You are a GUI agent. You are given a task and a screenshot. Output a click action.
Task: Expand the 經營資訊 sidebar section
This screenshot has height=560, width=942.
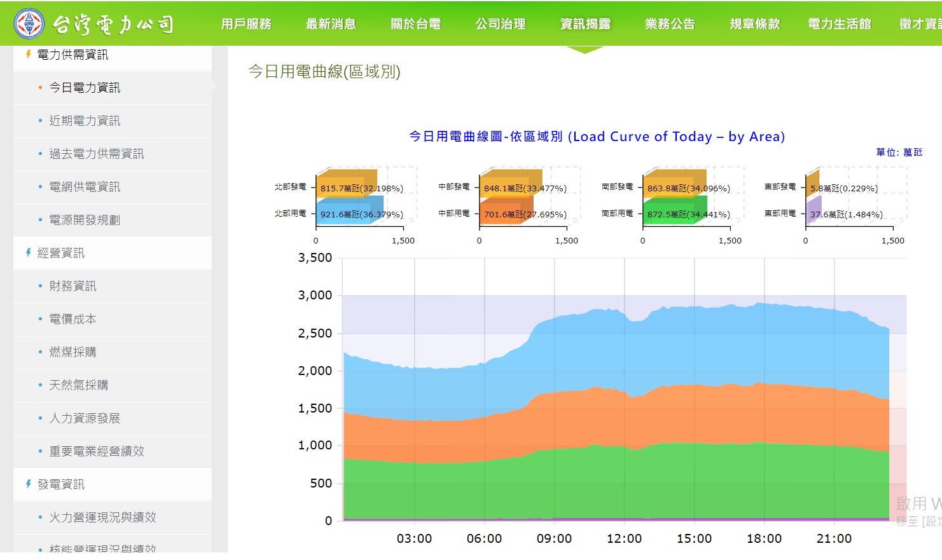point(113,253)
